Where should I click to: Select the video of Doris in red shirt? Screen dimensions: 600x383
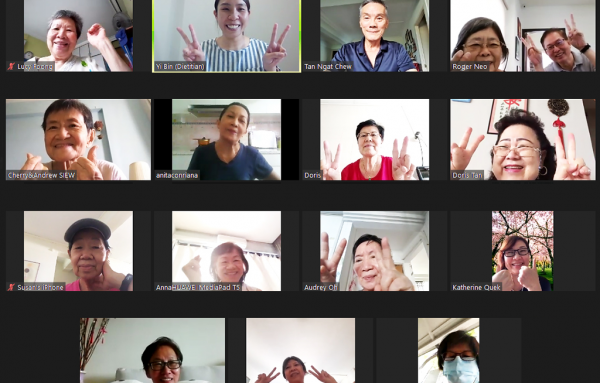click(x=375, y=139)
